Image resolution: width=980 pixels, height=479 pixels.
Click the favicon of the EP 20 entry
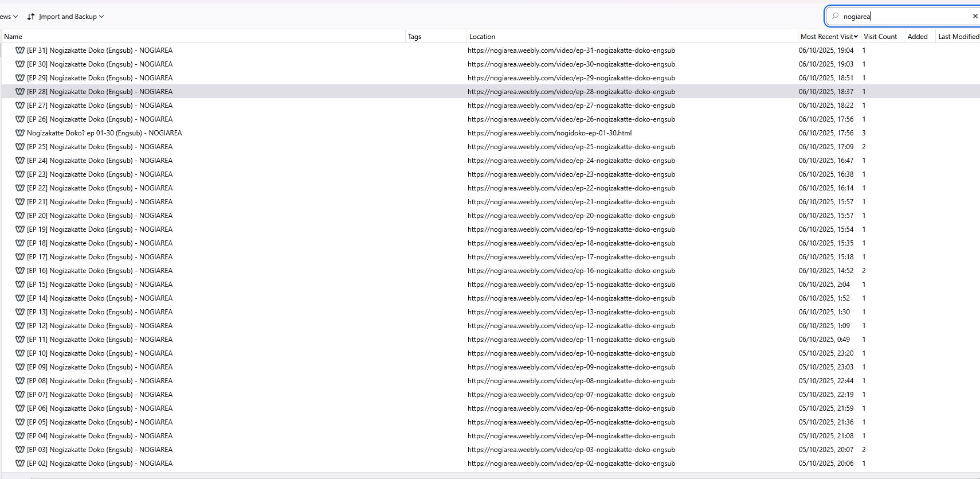pyautogui.click(x=20, y=216)
